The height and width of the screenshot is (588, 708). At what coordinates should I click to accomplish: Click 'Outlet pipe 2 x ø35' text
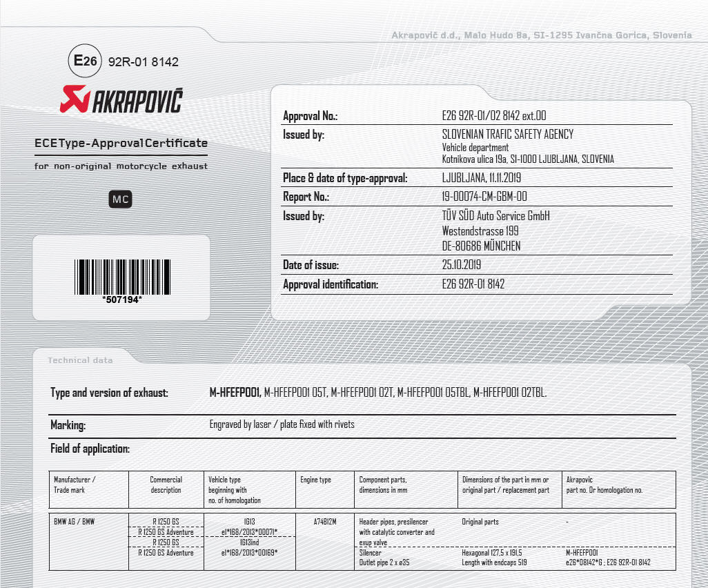click(384, 562)
